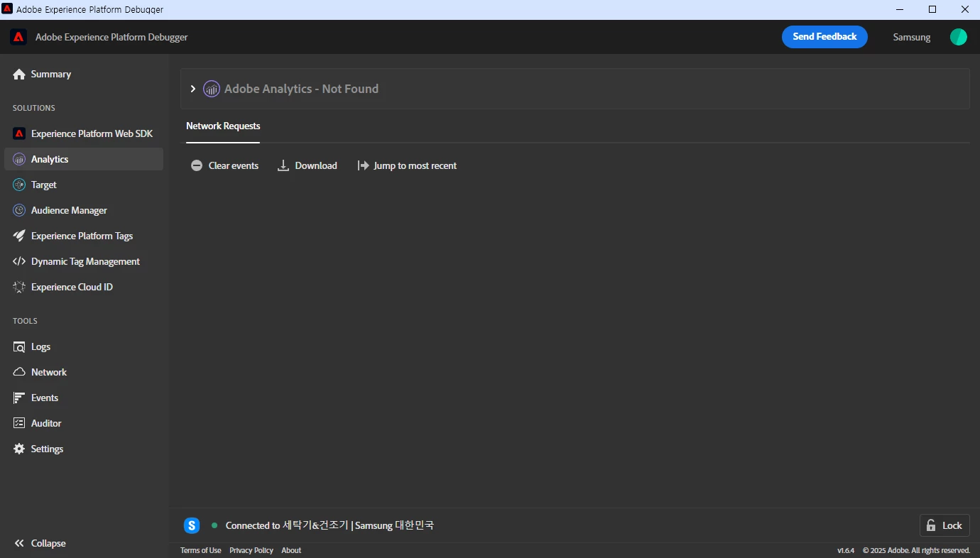This screenshot has width=980, height=558.
Task: Open the Privacy Policy link
Action: (x=251, y=550)
